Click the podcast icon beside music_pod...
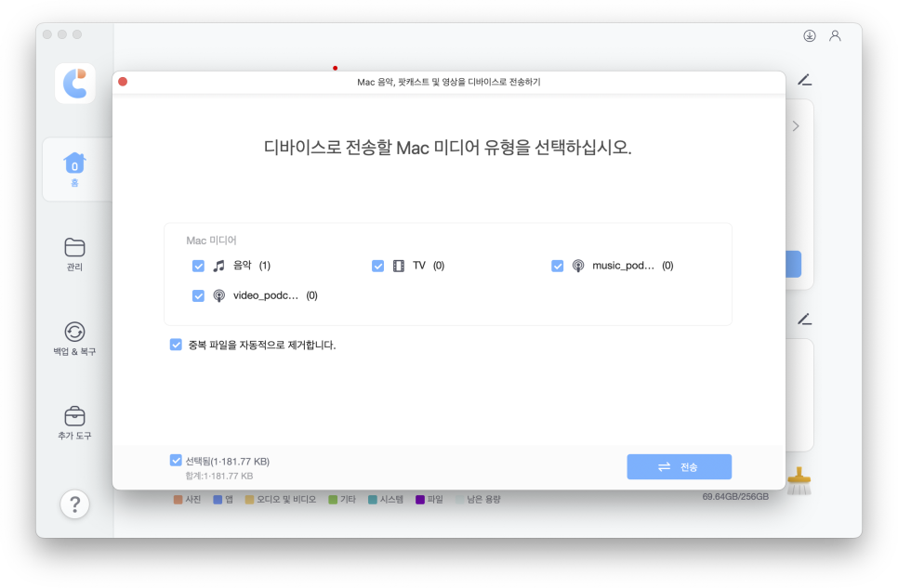The image size is (898, 588). [578, 266]
